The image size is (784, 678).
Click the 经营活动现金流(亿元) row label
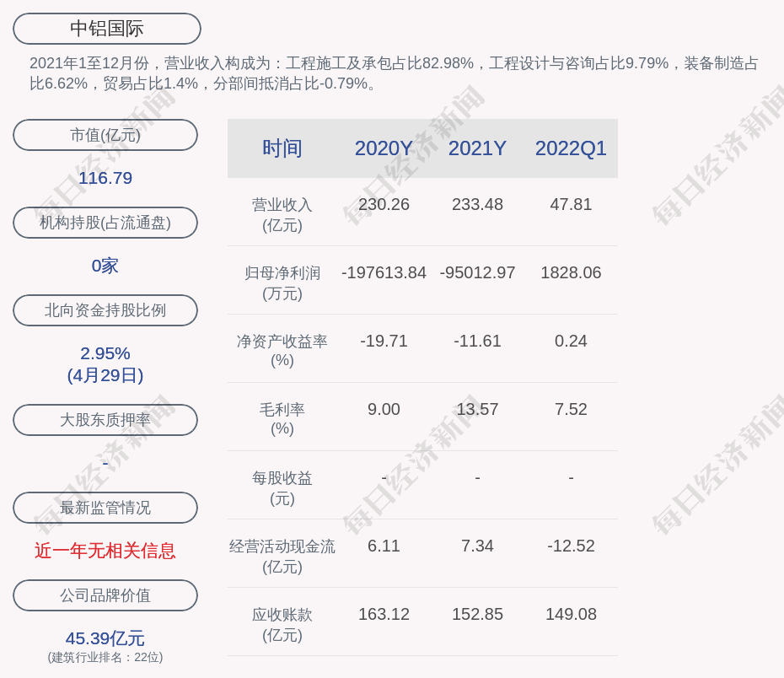pos(282,556)
